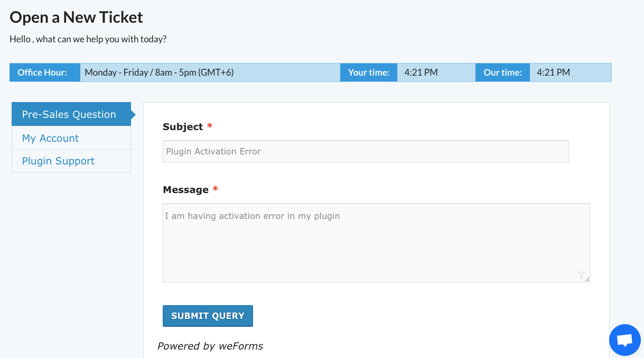
Task: Select the Plugin Support category
Action: [58, 161]
